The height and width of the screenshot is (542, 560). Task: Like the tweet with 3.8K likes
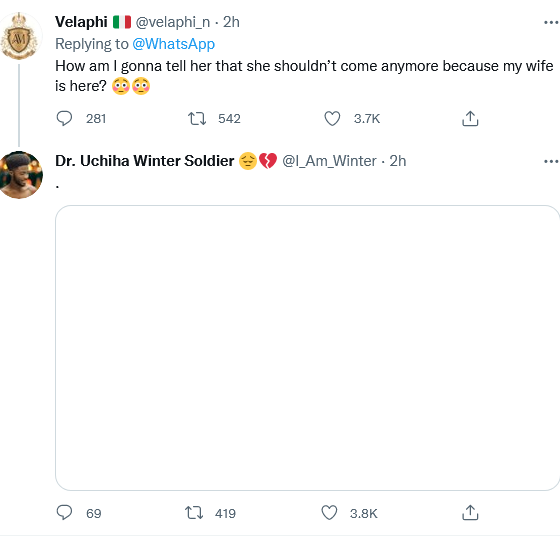pos(329,513)
